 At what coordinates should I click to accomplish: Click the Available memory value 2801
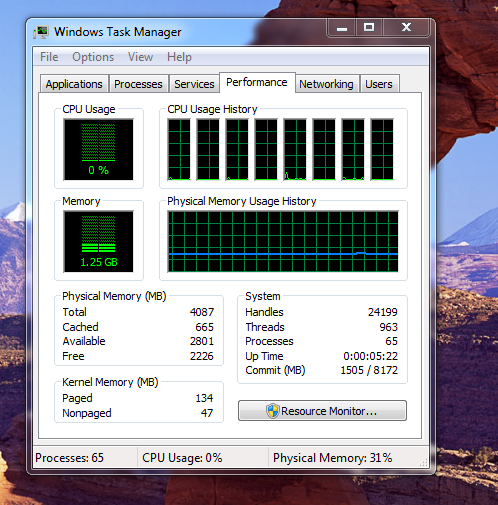(x=202, y=341)
